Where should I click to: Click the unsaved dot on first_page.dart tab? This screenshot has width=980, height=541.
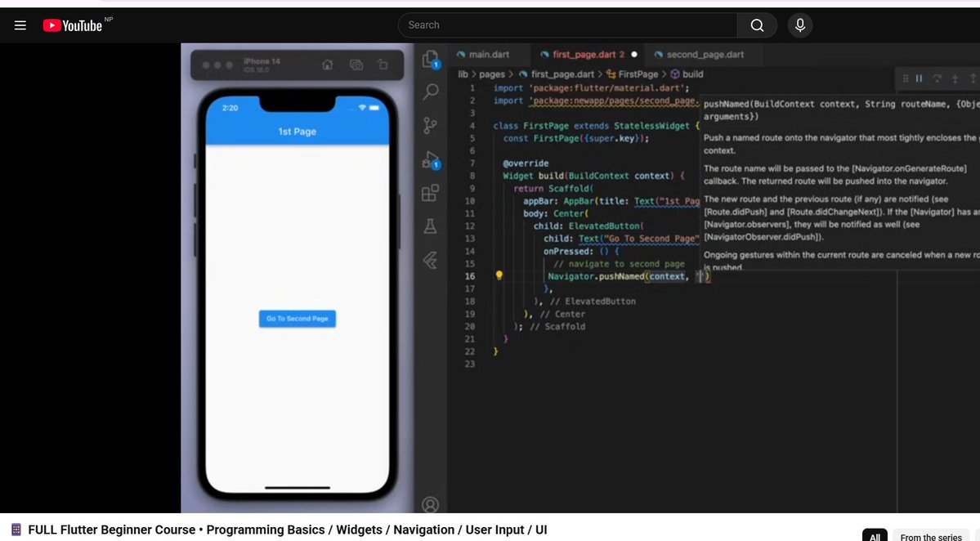coord(633,55)
